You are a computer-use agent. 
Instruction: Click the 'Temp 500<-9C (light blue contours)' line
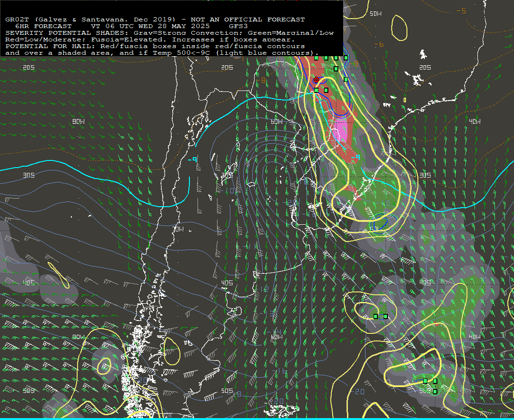coord(162,53)
